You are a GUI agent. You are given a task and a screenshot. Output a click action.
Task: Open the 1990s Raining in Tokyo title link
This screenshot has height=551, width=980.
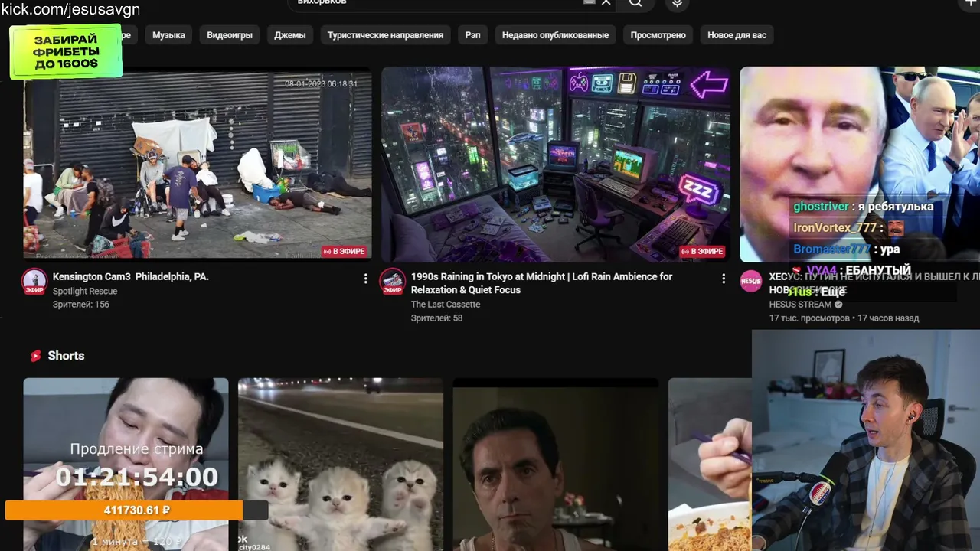pyautogui.click(x=541, y=283)
